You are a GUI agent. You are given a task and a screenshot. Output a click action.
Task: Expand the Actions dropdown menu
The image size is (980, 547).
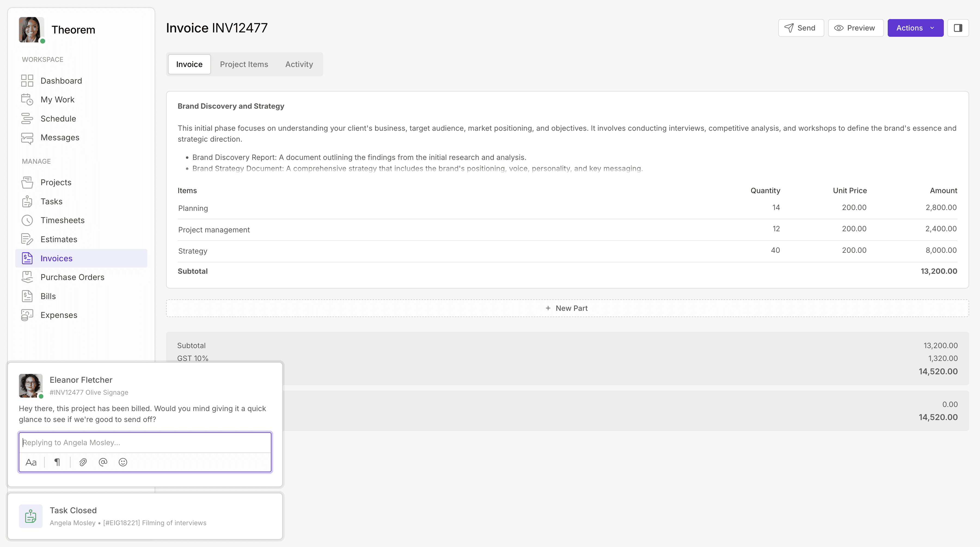909,28
